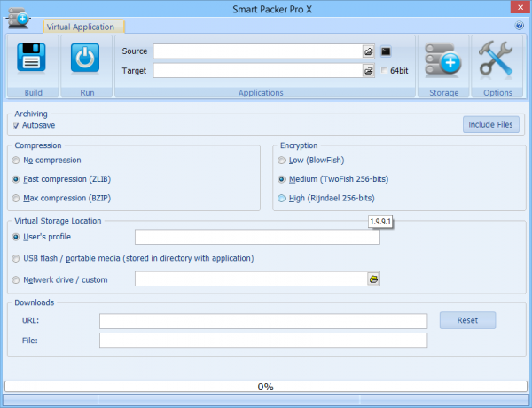Browse for Source file with folder icon
Image resolution: width=532 pixels, height=408 pixels.
[369, 51]
